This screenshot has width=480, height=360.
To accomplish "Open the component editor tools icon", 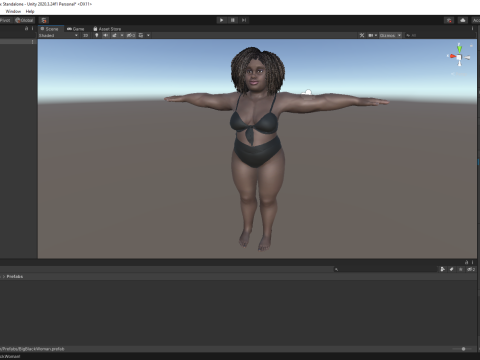I will click(x=362, y=35).
